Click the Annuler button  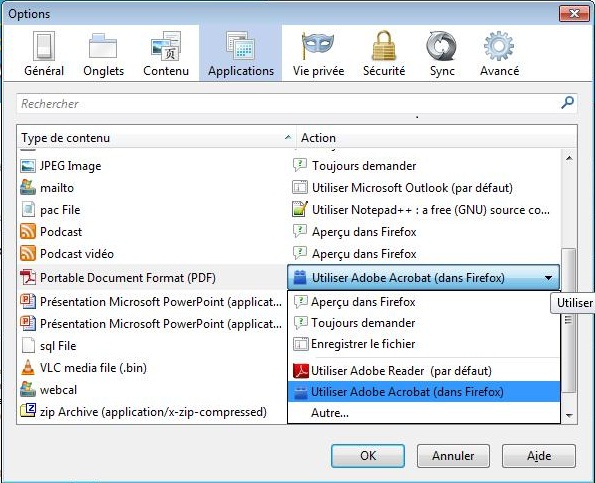453,456
